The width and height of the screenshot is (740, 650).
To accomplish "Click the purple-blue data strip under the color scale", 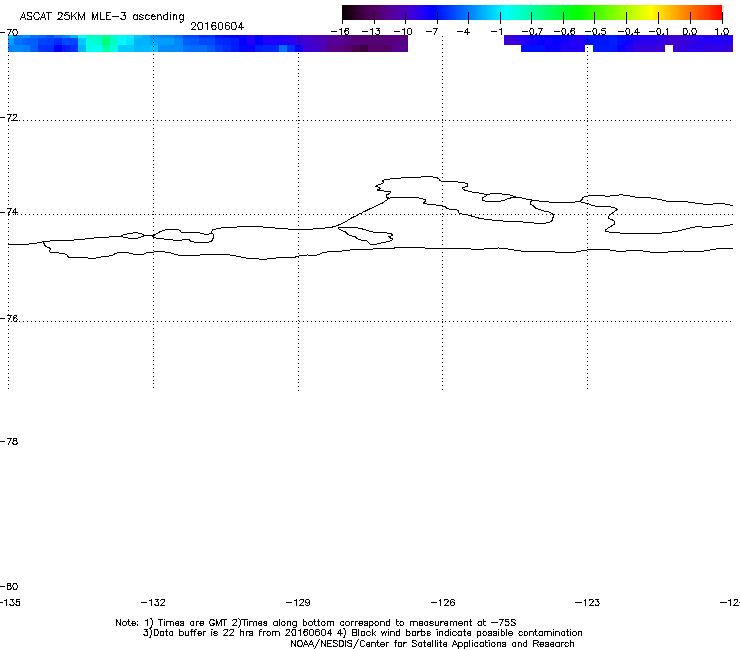I will (x=618, y=43).
